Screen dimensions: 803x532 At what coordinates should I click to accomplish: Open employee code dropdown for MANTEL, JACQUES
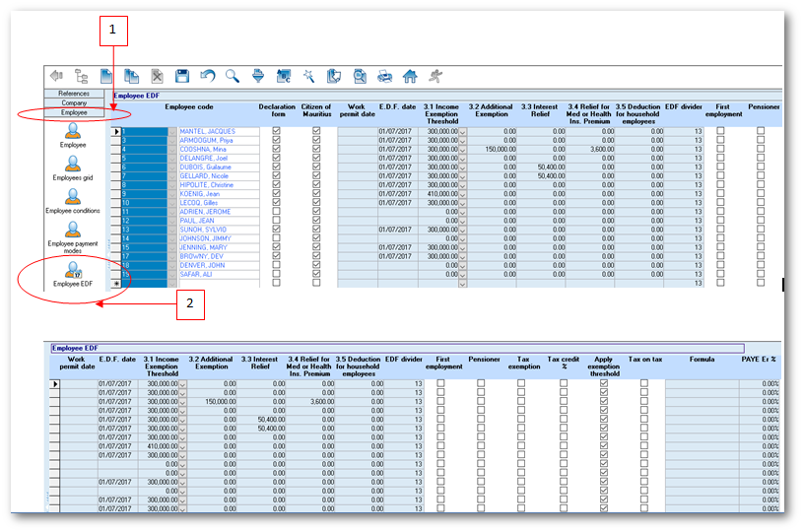pyautogui.click(x=173, y=131)
